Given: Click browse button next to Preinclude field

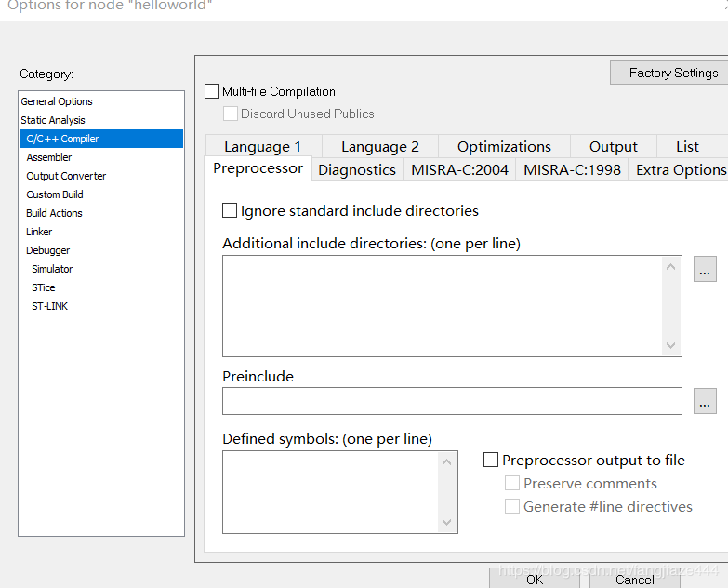Looking at the screenshot, I should pos(705,401).
